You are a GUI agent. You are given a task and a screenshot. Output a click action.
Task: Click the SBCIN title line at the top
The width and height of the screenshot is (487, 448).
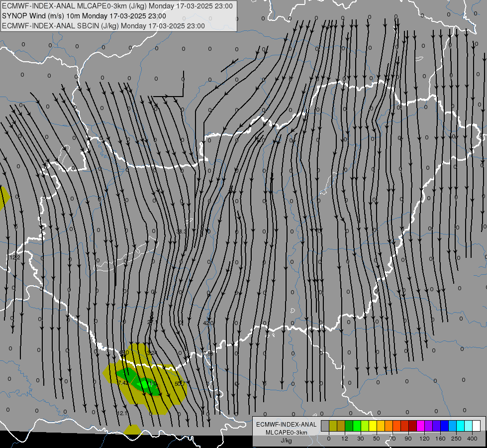pos(103,26)
